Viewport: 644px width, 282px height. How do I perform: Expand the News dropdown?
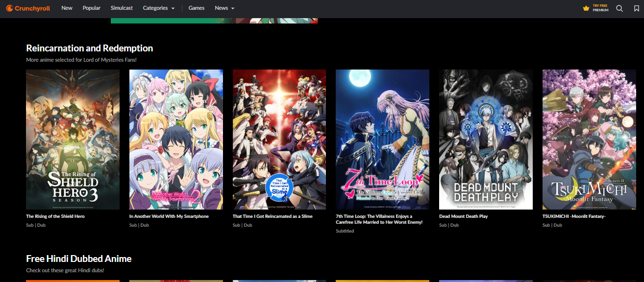coord(224,8)
